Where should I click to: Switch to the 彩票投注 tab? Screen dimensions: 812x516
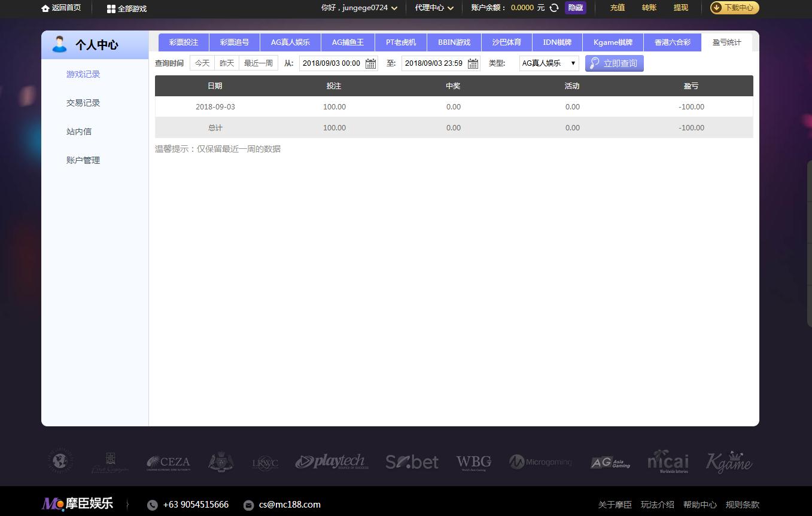183,42
